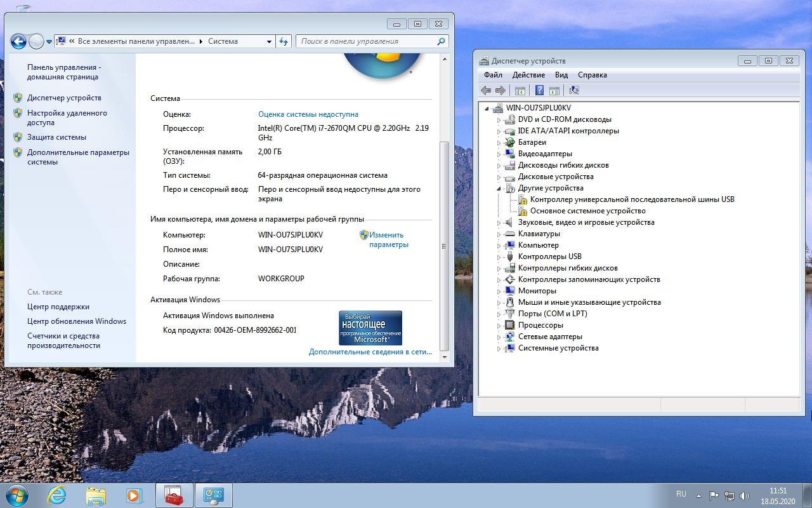
Task: Expand the Дисководы гибких дисков node
Action: [x=499, y=165]
